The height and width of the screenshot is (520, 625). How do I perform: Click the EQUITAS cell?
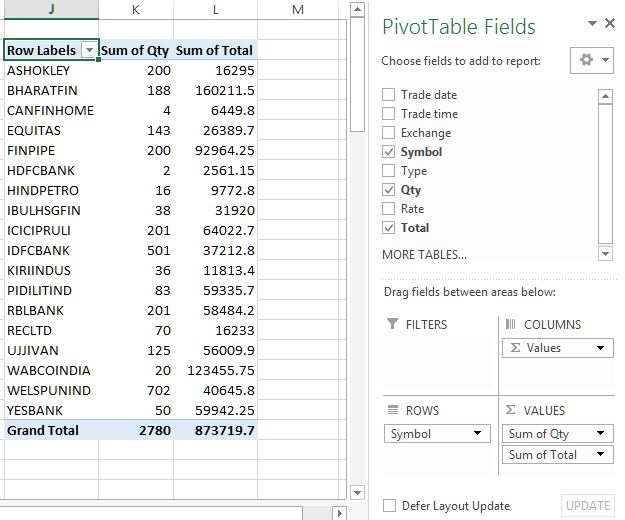coord(51,130)
